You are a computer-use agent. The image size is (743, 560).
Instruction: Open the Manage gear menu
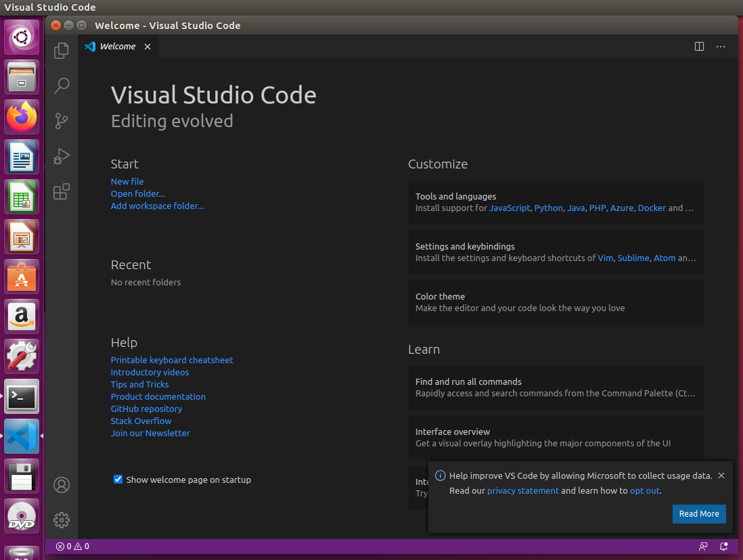pos(62,519)
